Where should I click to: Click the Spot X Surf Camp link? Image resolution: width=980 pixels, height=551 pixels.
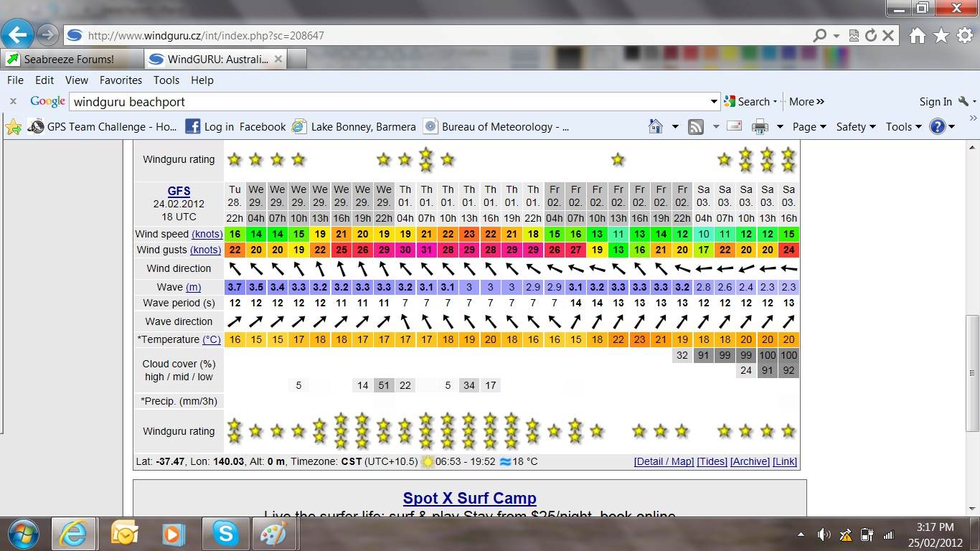click(469, 498)
